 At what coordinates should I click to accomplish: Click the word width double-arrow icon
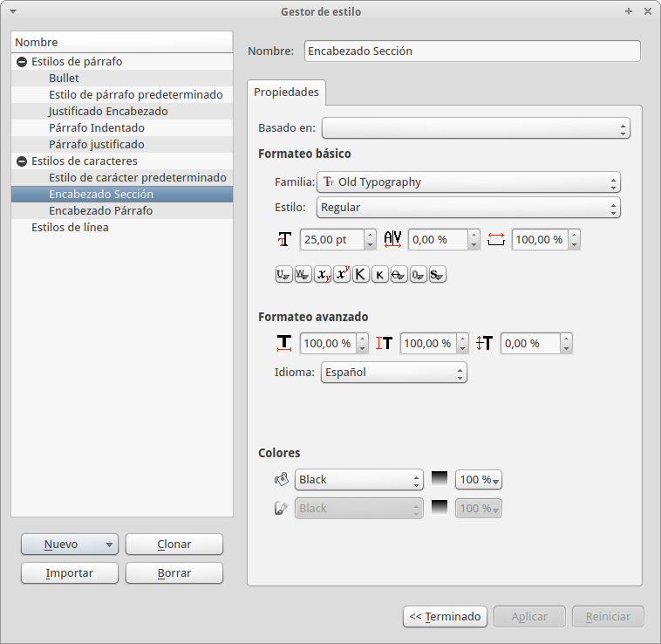pos(495,240)
